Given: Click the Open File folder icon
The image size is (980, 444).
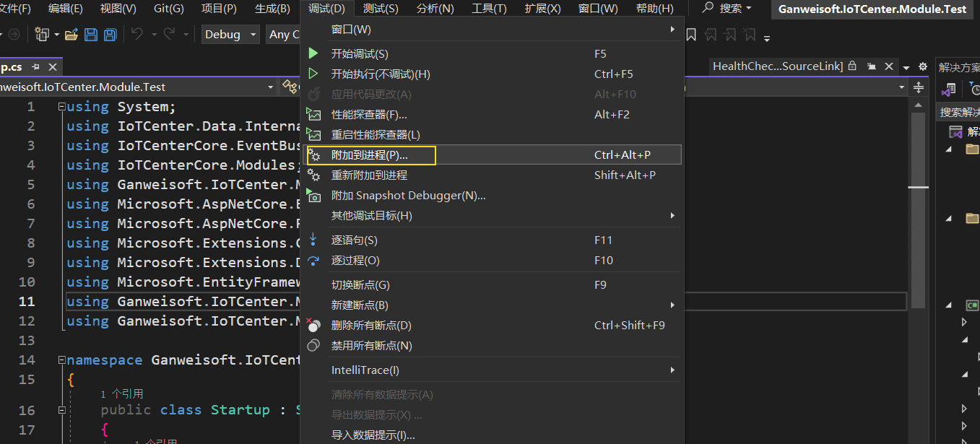Looking at the screenshot, I should [71, 35].
